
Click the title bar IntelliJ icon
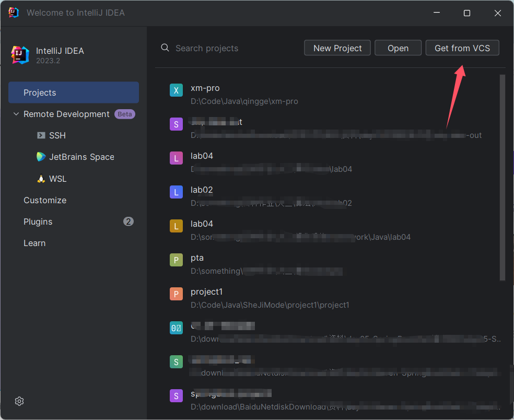tap(14, 13)
